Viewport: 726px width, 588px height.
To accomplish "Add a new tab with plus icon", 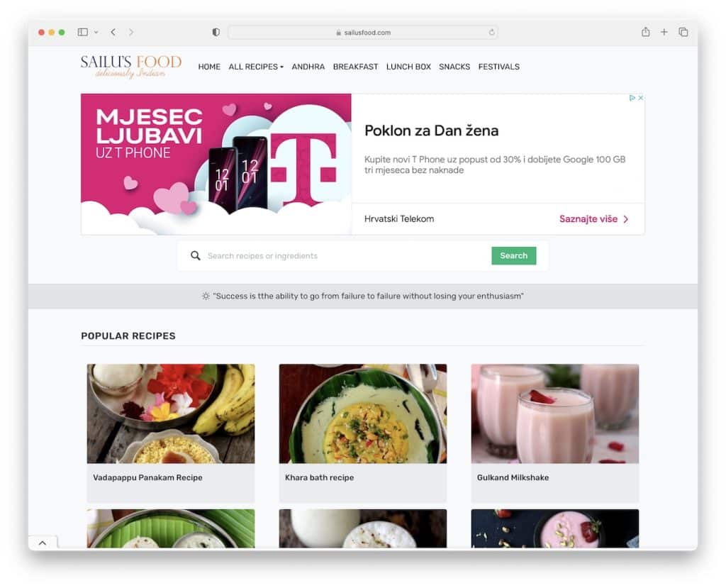I will 664,32.
